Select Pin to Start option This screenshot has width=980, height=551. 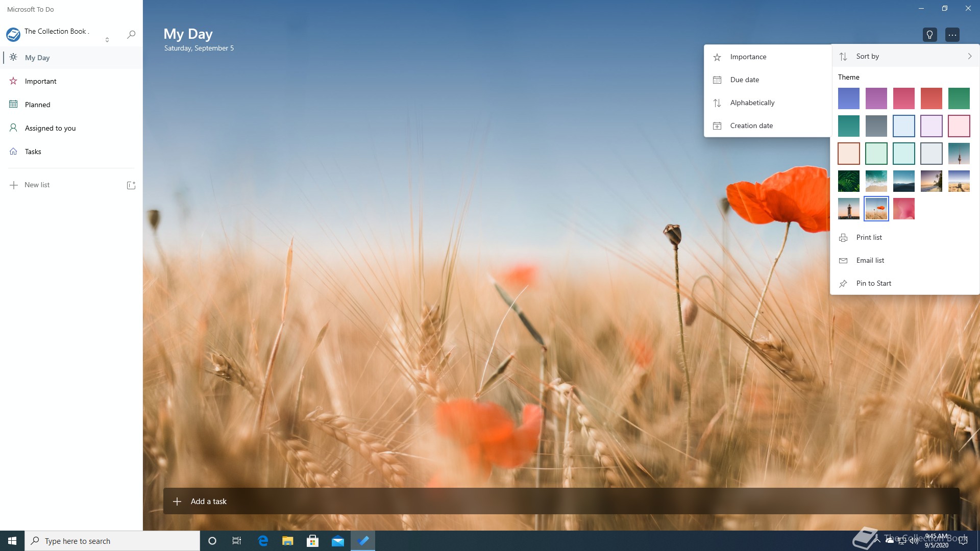(904, 283)
